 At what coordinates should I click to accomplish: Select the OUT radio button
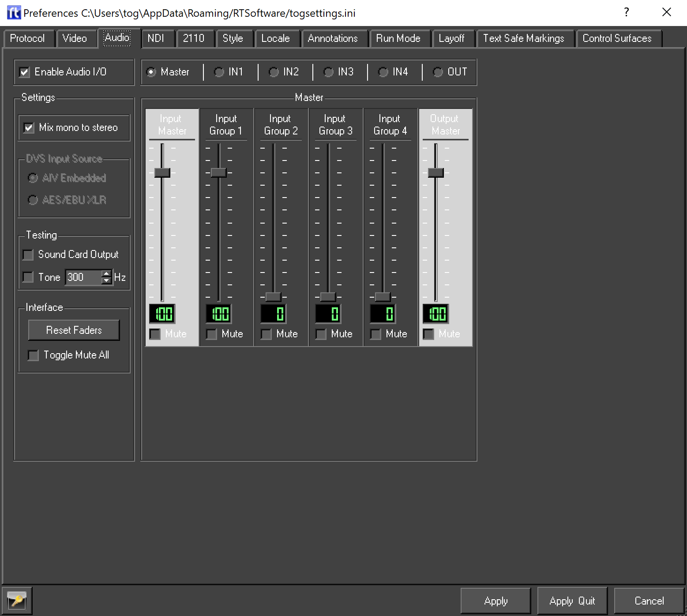click(438, 72)
